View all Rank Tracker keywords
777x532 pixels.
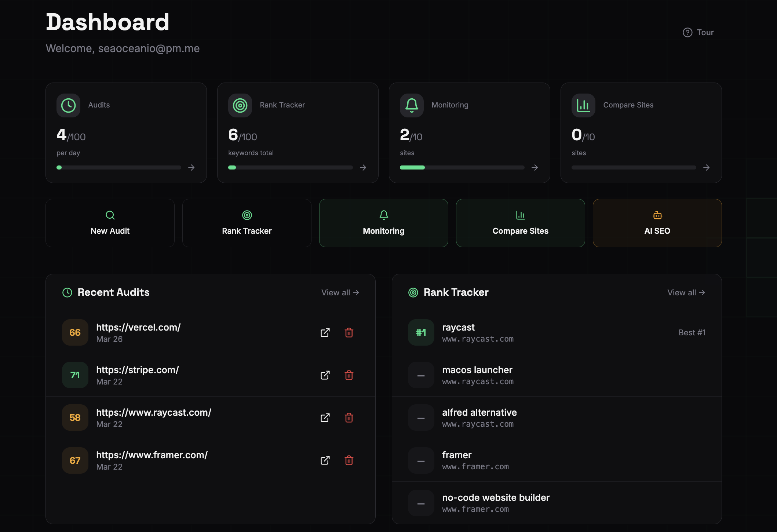pos(686,292)
